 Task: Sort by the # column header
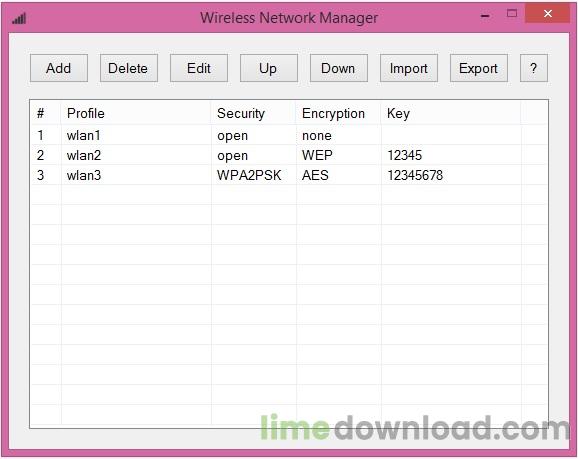point(46,113)
